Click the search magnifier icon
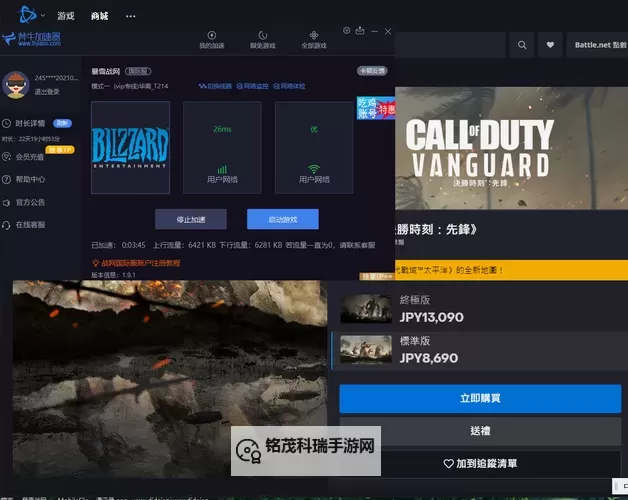Viewport: 628px width, 500px height. (521, 45)
